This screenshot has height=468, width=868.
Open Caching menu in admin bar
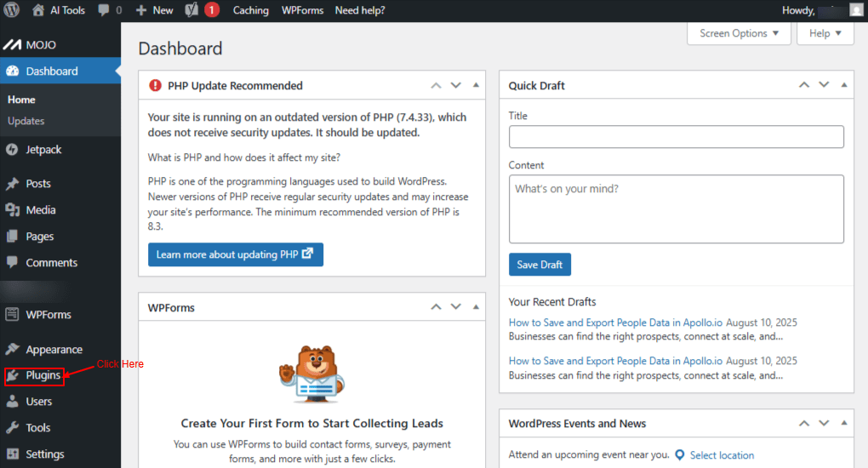(250, 10)
